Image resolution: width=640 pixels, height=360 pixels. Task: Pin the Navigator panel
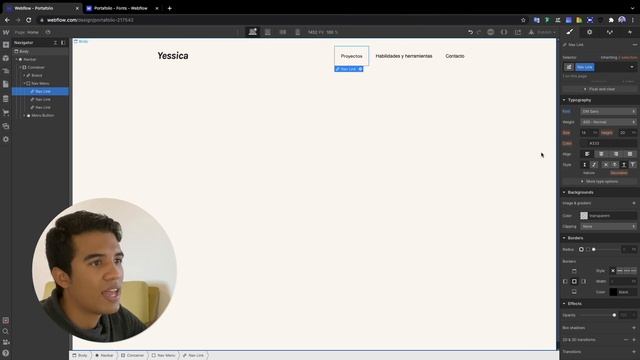click(x=63, y=42)
